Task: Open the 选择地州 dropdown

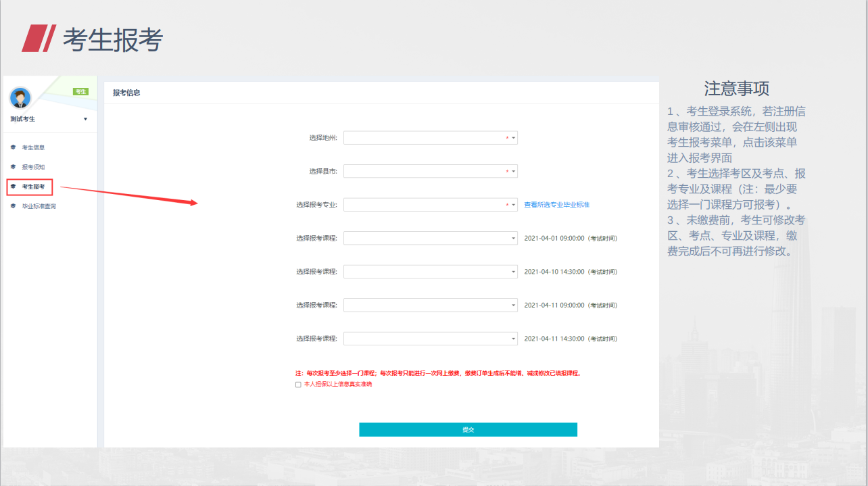Action: pyautogui.click(x=430, y=138)
